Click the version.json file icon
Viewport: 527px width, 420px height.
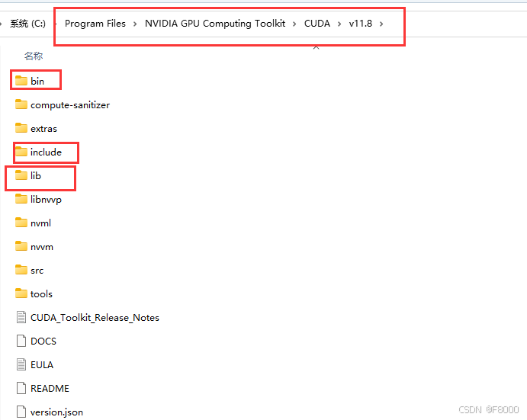[x=21, y=412]
